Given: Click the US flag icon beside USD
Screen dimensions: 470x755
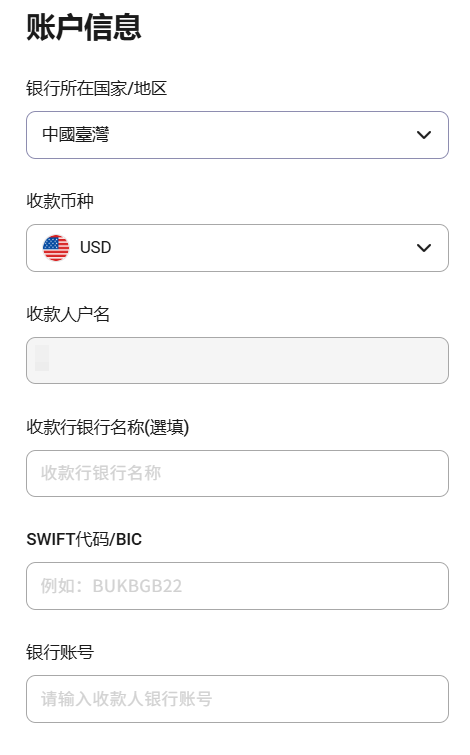Looking at the screenshot, I should tap(56, 247).
